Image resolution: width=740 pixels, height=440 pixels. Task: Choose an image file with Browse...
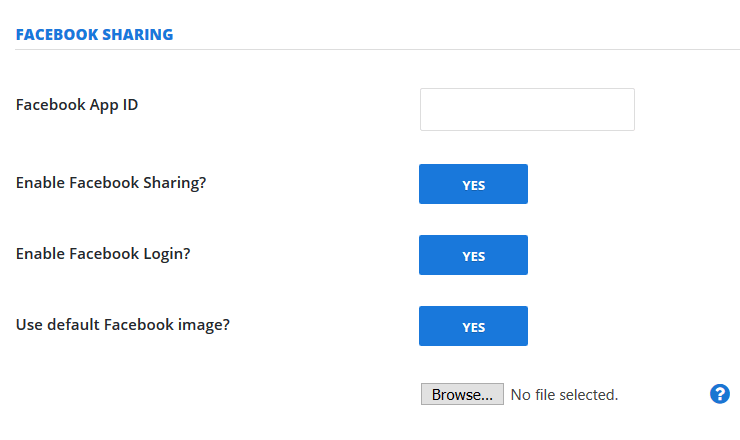[462, 394]
